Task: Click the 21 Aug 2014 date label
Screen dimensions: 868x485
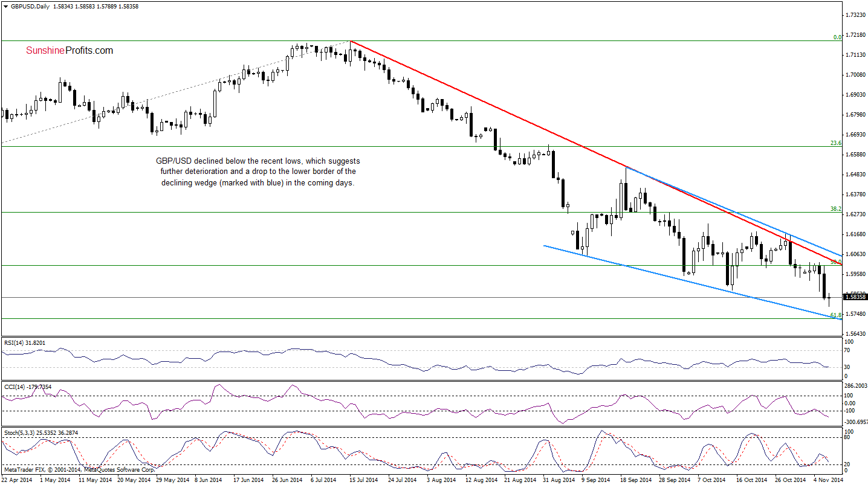Action: [x=520, y=480]
